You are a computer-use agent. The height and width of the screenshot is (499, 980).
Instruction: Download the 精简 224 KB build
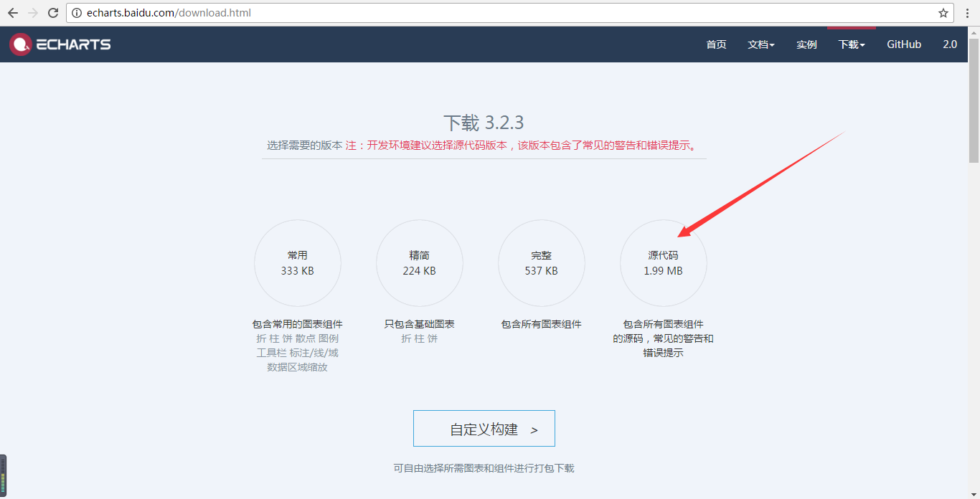tap(420, 263)
